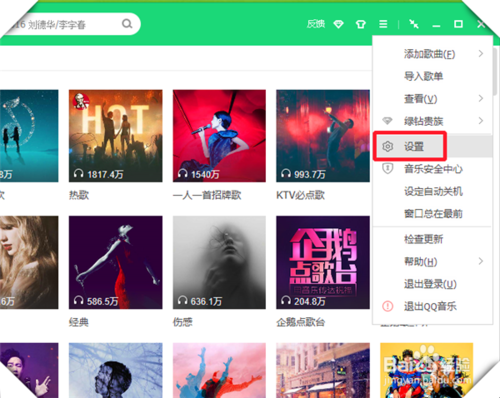Click the search magnifier icon

[127, 24]
